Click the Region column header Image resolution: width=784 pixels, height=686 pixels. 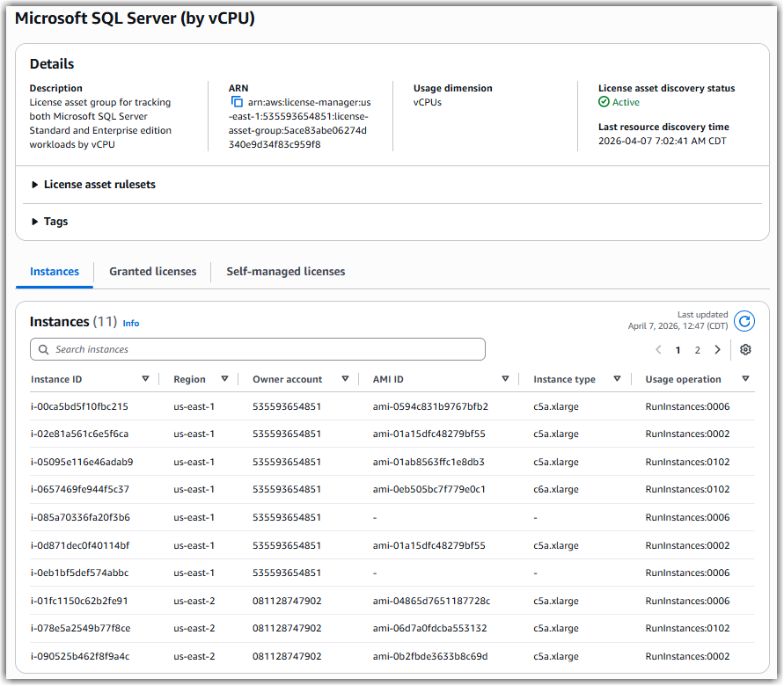(189, 379)
